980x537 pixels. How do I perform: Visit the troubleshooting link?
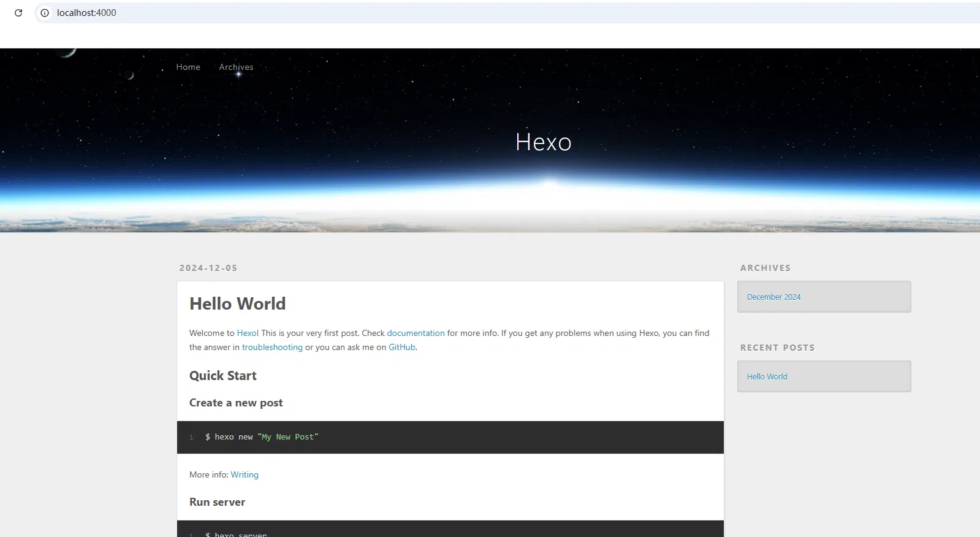click(x=272, y=347)
